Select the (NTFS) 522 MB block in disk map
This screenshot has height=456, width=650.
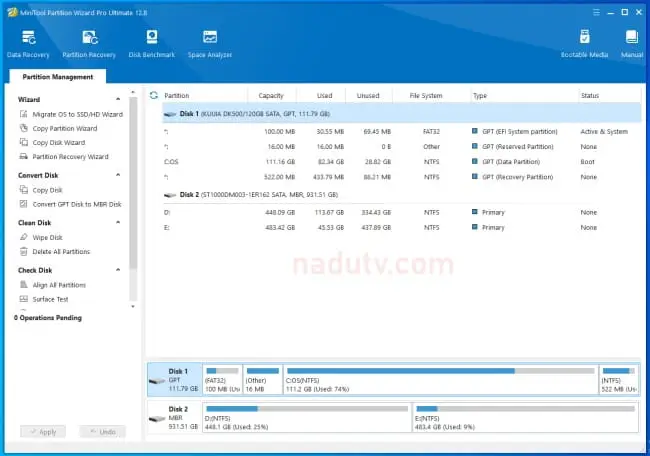pos(619,380)
